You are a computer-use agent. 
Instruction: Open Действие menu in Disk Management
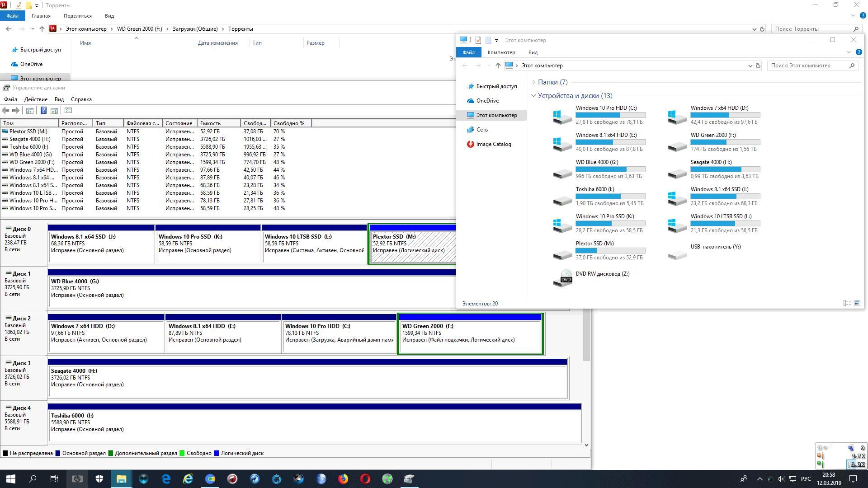[36, 99]
